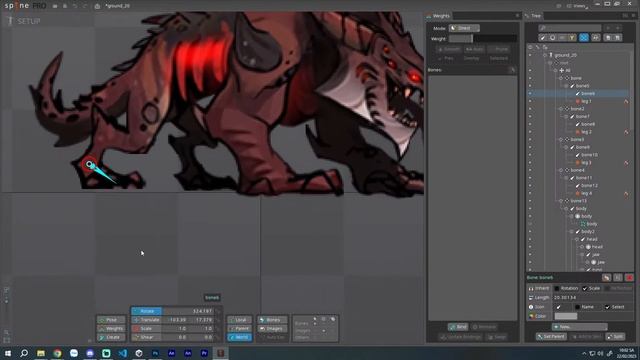Toggle Inherit Rotation checkbox
The height and width of the screenshot is (360, 640).
pyautogui.click(x=557, y=289)
